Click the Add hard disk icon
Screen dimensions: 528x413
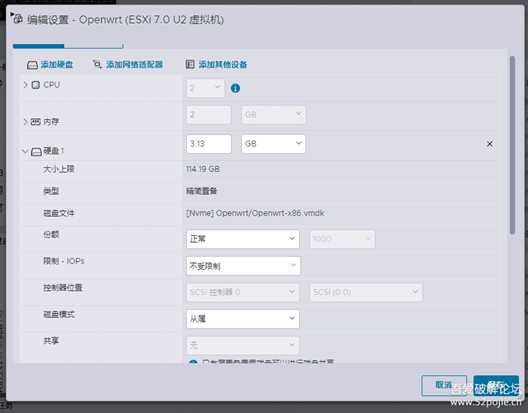[32, 65]
